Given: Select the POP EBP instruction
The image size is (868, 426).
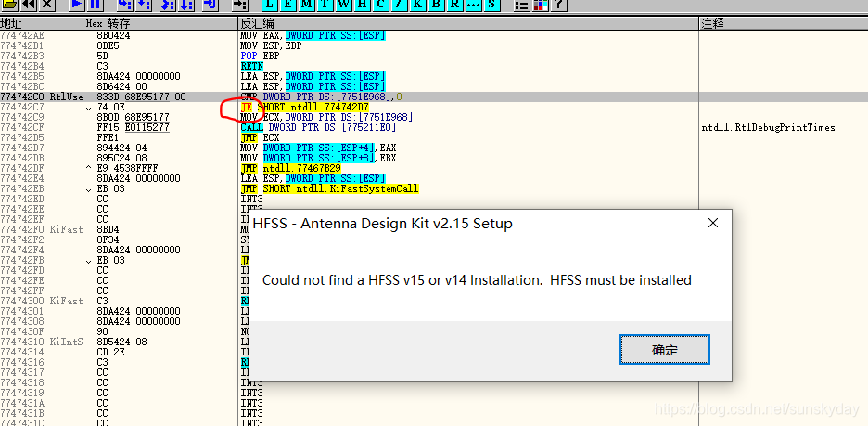Looking at the screenshot, I should (261, 56).
